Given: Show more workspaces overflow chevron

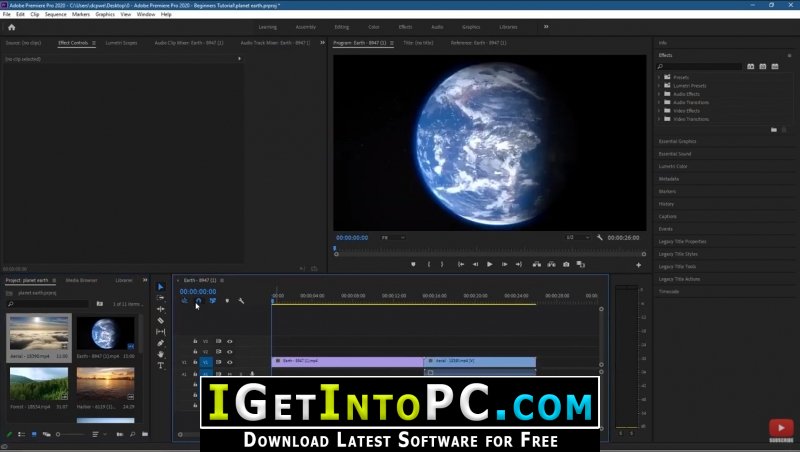Looking at the screenshot, I should pyautogui.click(x=546, y=27).
